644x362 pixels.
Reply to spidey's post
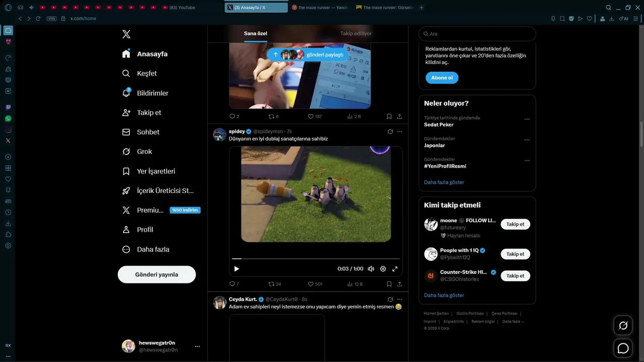[x=234, y=284]
